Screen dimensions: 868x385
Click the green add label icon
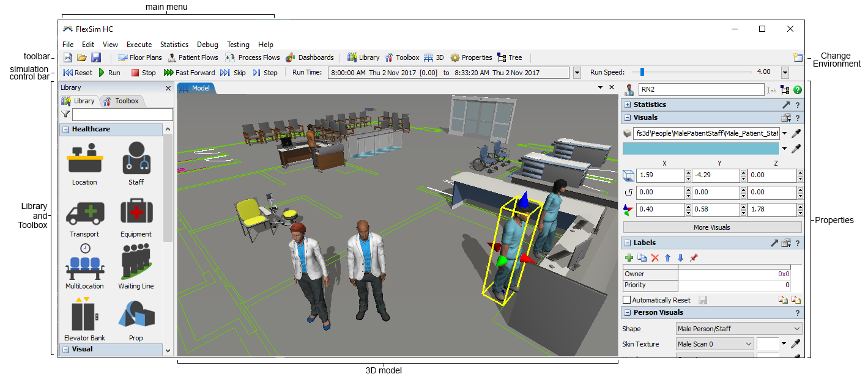pyautogui.click(x=629, y=258)
